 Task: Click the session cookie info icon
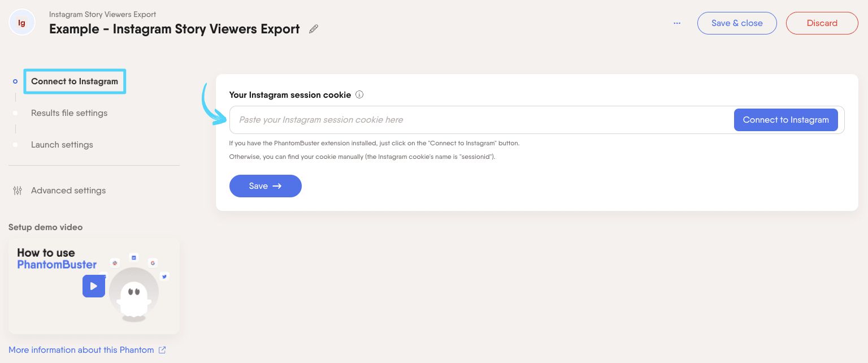359,94
